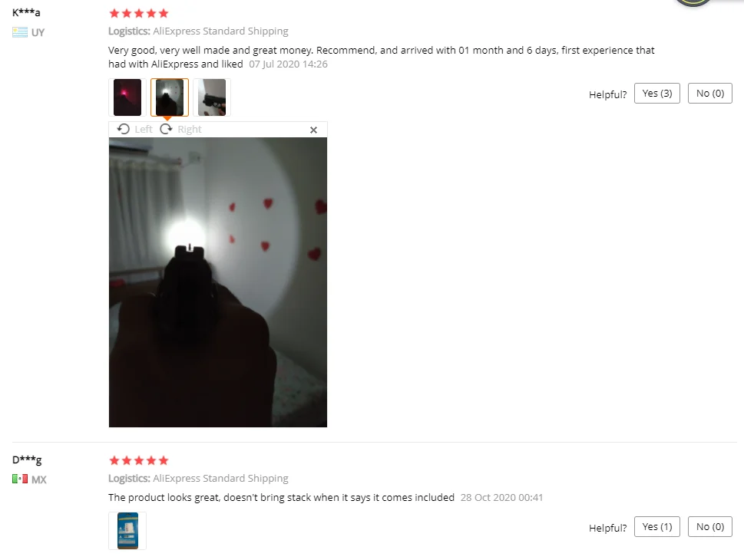Screen dimensions: 744x560
Task: Click the enlarged flashlight photo
Action: coord(218,282)
